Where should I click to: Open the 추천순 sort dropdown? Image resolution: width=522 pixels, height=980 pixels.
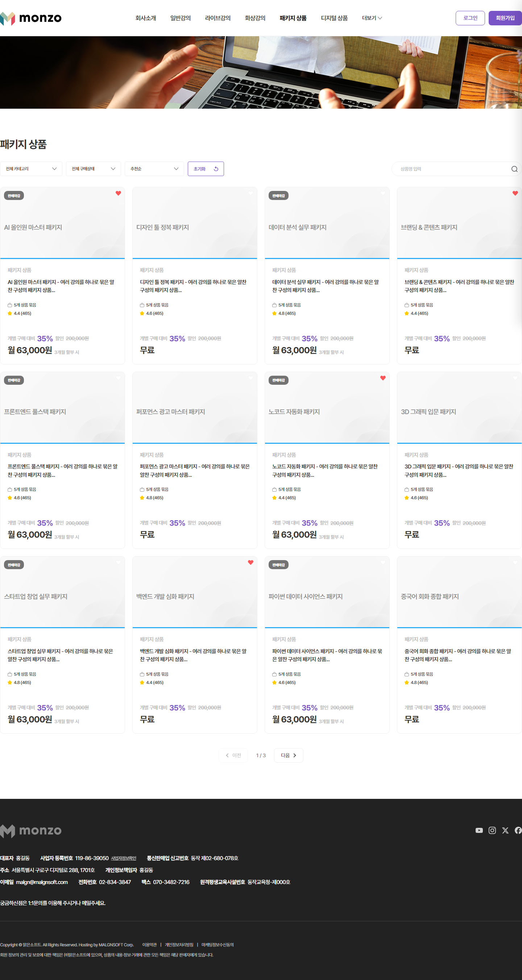pos(154,169)
